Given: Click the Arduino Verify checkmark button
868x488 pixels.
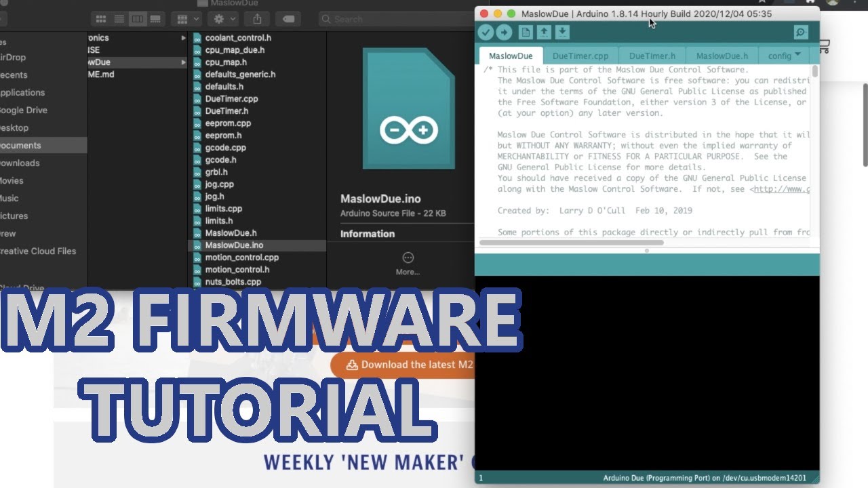Looking at the screenshot, I should pyautogui.click(x=486, y=32).
